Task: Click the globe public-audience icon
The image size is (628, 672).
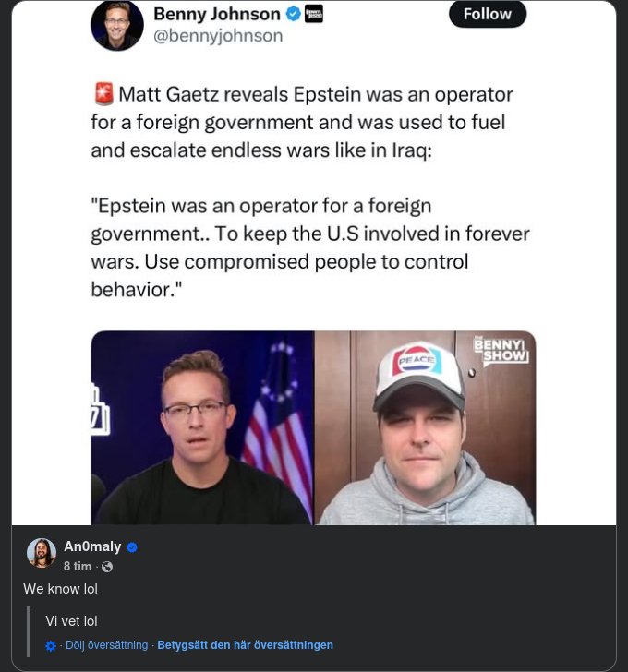Action: pyautogui.click(x=107, y=567)
